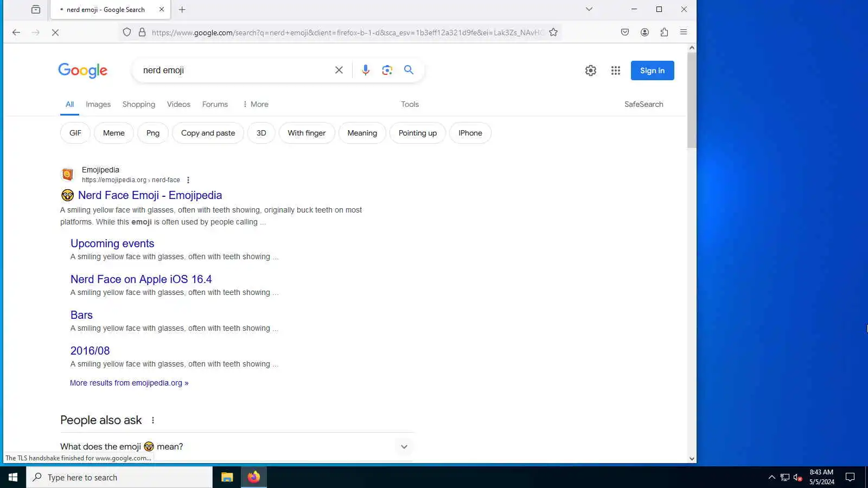Click the Firefox View icon

[x=36, y=9]
